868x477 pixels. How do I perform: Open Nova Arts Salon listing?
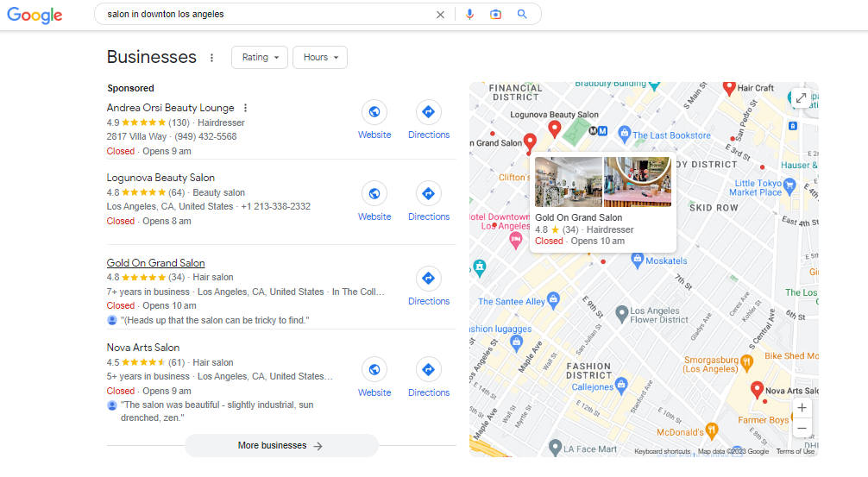tap(143, 348)
